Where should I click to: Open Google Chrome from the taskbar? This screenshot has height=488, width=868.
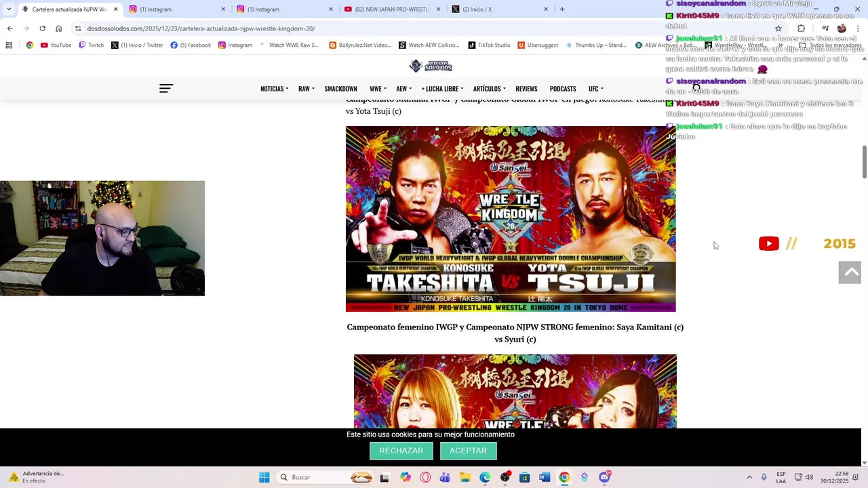click(x=564, y=477)
